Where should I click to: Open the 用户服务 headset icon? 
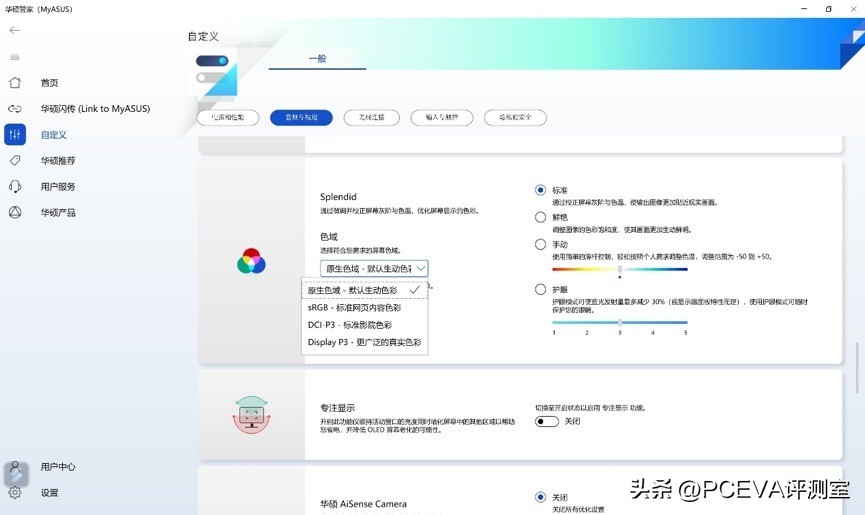[15, 186]
